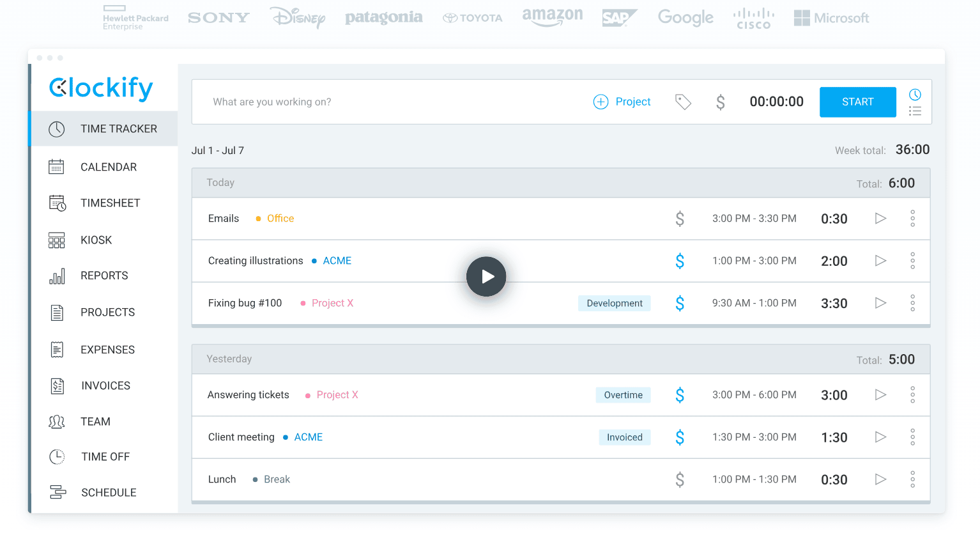Click Project X on Fixing bug #100
The height and width of the screenshot is (535, 980).
(332, 303)
